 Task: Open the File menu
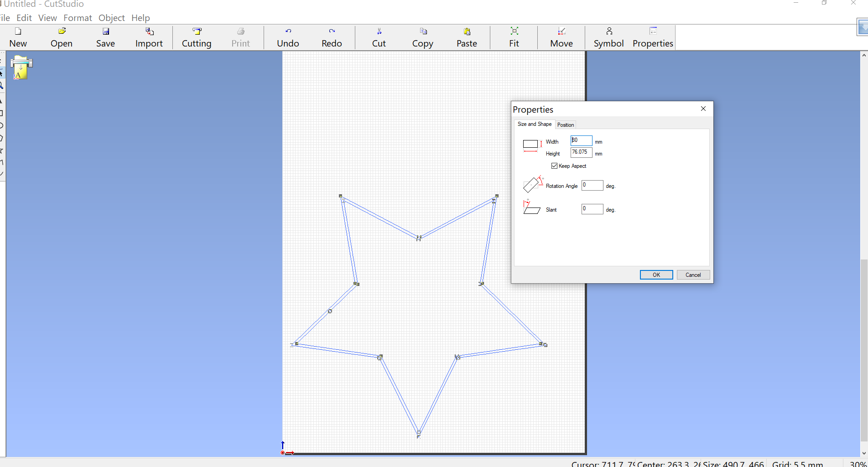[x=5, y=18]
